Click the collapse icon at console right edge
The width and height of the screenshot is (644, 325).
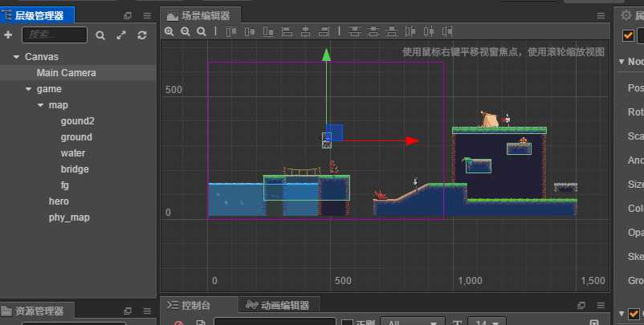tap(594, 323)
